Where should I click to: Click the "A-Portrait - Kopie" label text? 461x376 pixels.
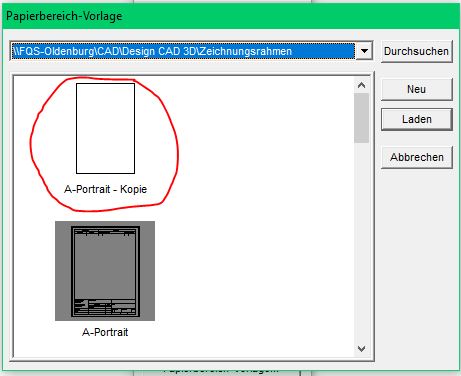click(105, 189)
